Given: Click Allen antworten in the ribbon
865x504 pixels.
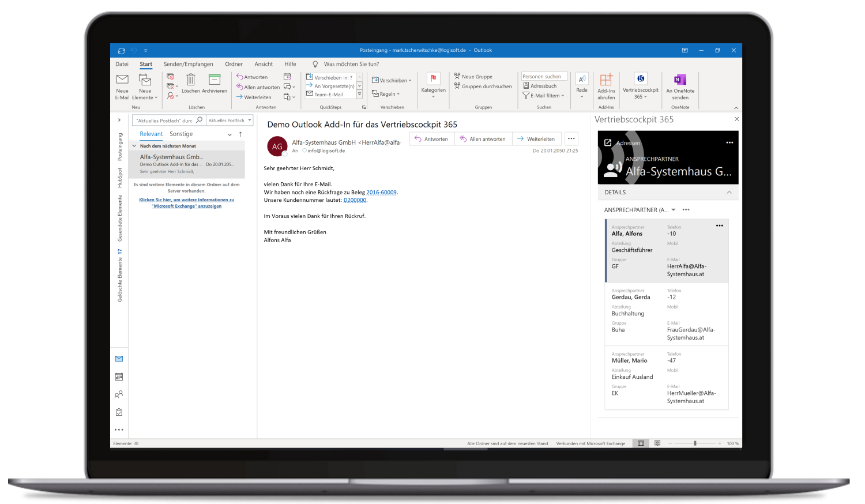Looking at the screenshot, I should (x=258, y=87).
